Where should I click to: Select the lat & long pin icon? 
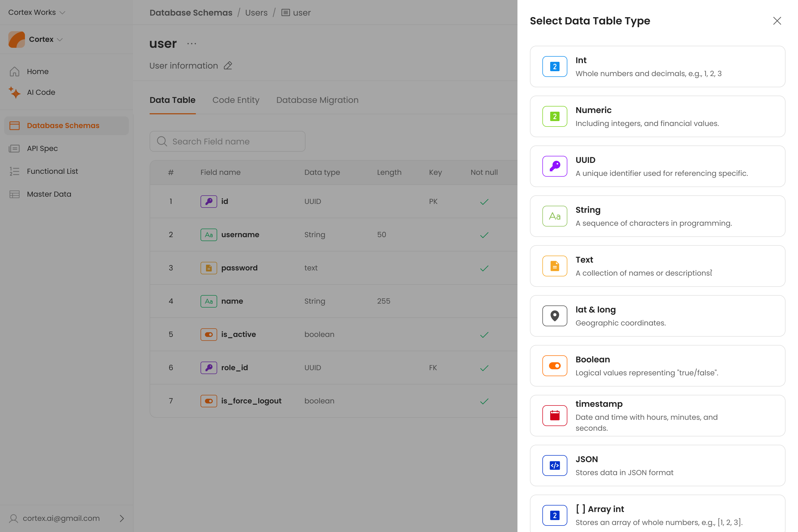[x=554, y=316]
